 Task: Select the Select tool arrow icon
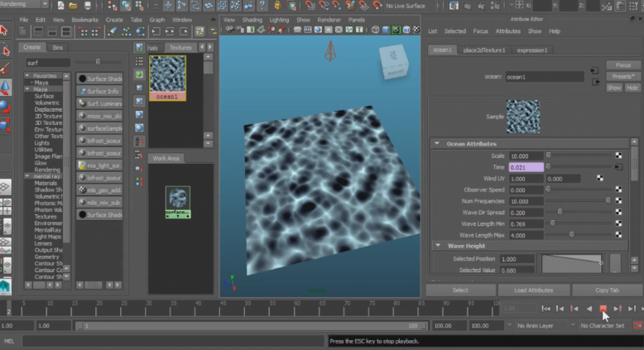point(4,31)
